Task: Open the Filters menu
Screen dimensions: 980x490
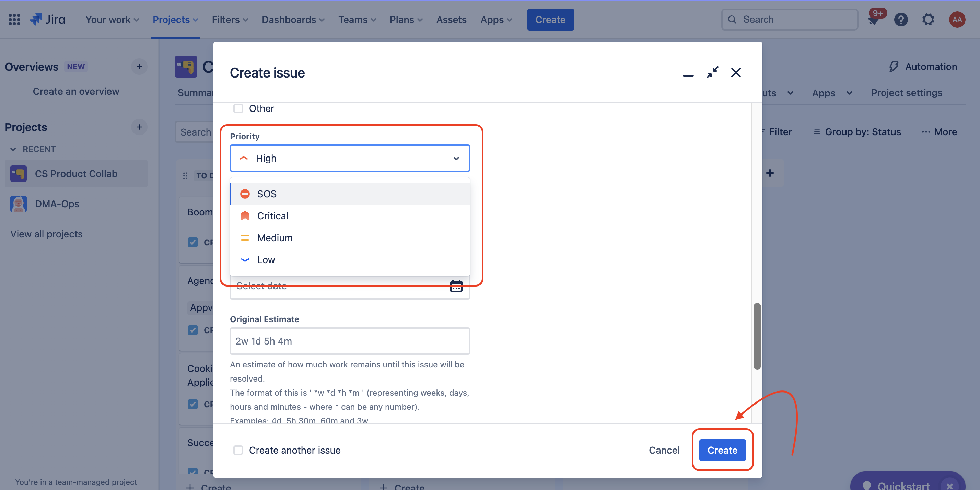Action: pos(230,20)
